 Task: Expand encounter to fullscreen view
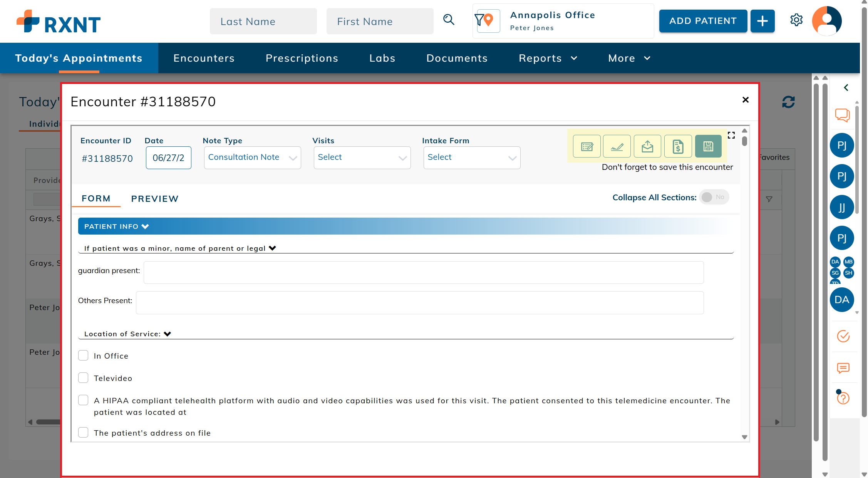731,135
